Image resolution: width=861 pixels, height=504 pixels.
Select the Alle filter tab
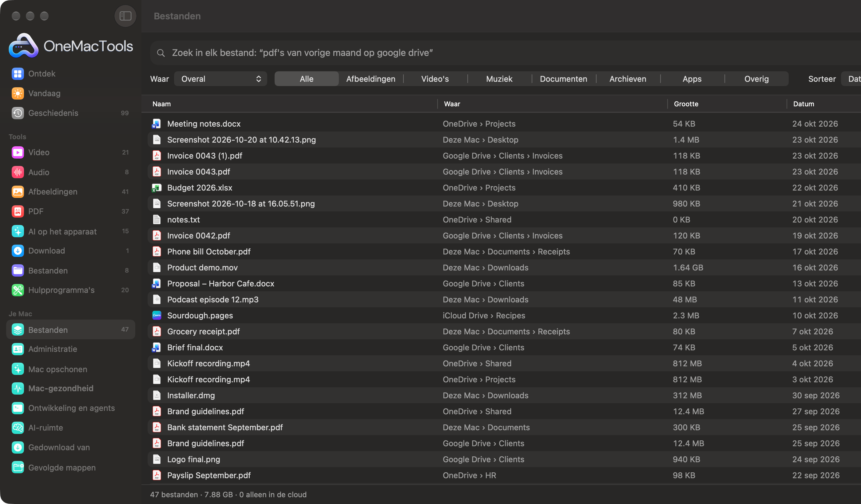[x=307, y=79]
